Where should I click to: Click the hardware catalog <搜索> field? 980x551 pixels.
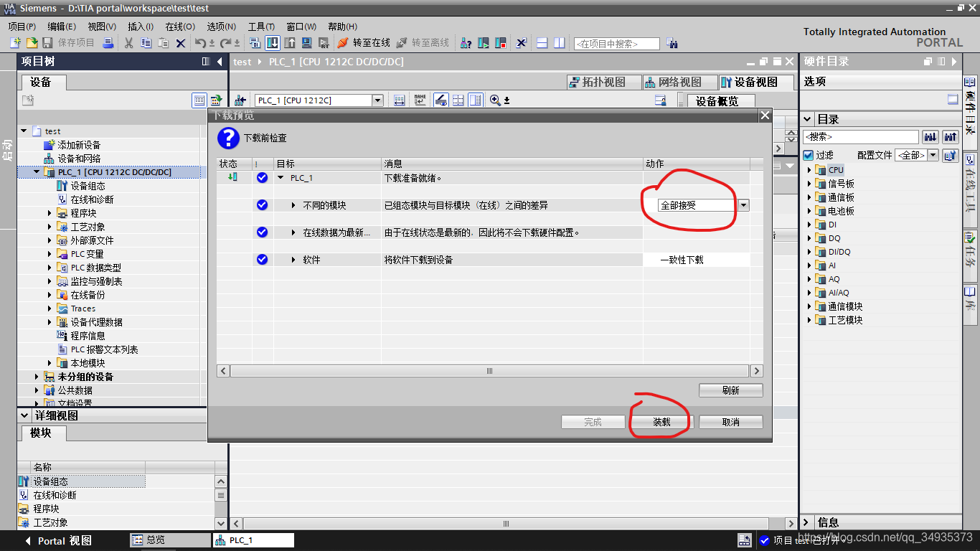pyautogui.click(x=861, y=136)
